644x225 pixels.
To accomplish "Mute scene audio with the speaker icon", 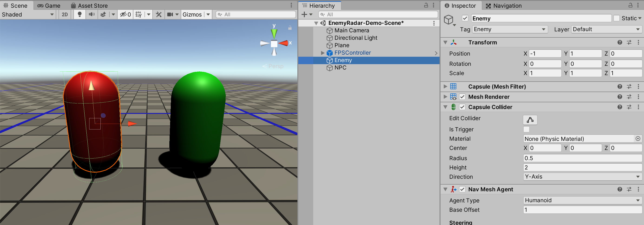I will [92, 14].
